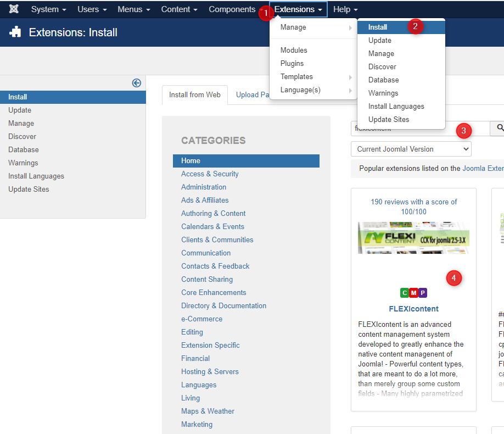The height and width of the screenshot is (434, 504).
Task: Select Update in the Manage submenu
Action: pos(401,41)
